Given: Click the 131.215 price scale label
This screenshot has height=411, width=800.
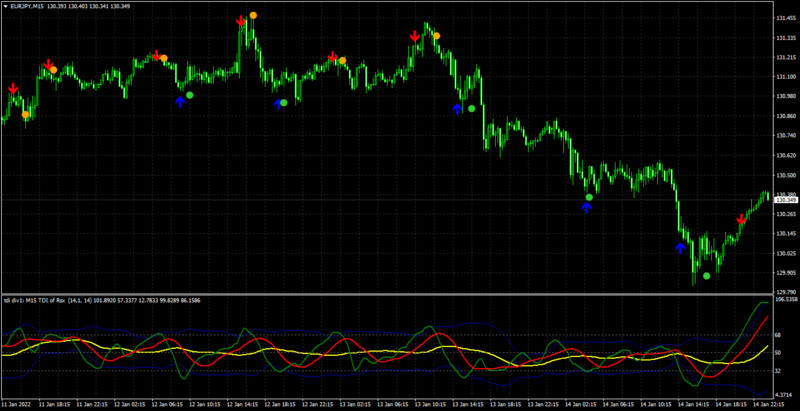Looking at the screenshot, I should [x=786, y=58].
